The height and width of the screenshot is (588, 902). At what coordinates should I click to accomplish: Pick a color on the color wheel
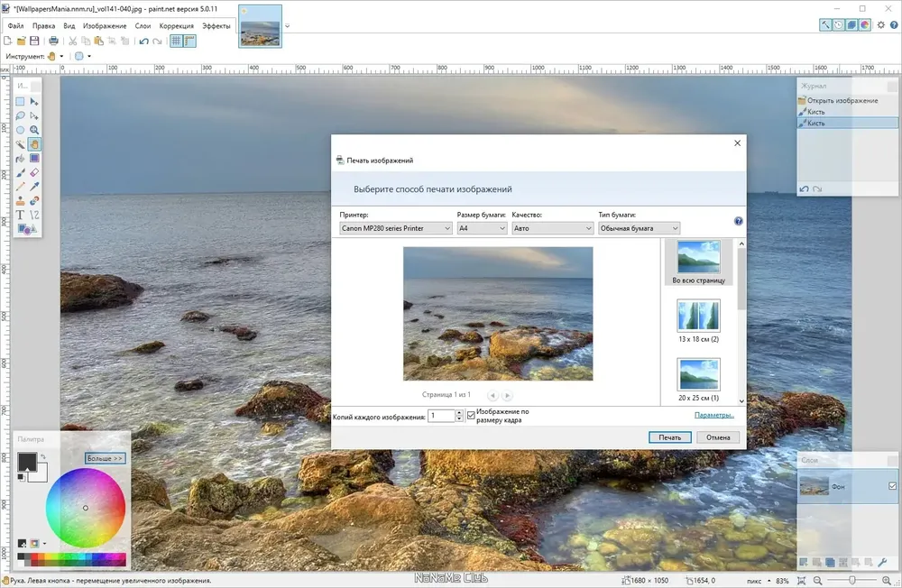pos(85,508)
